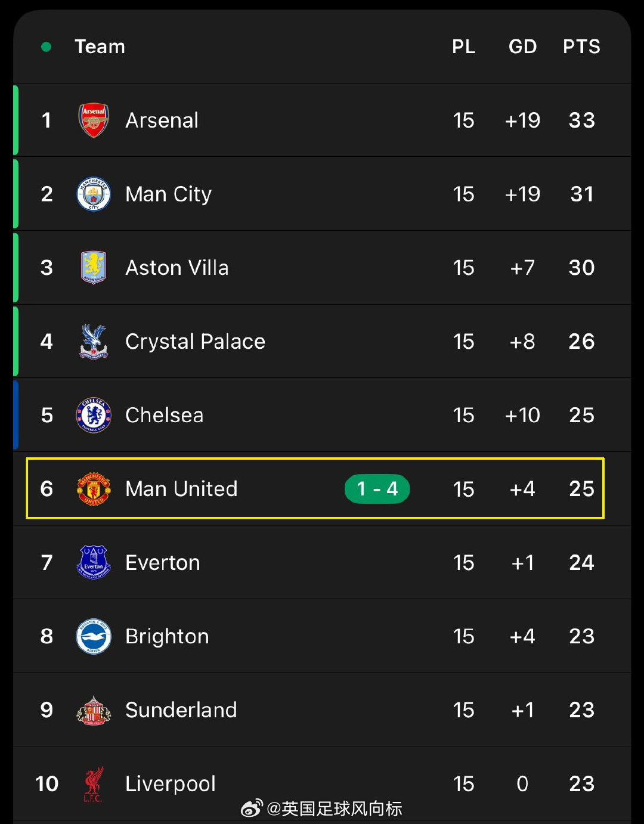Click the green live indicator dot
644x824 pixels.
click(46, 47)
